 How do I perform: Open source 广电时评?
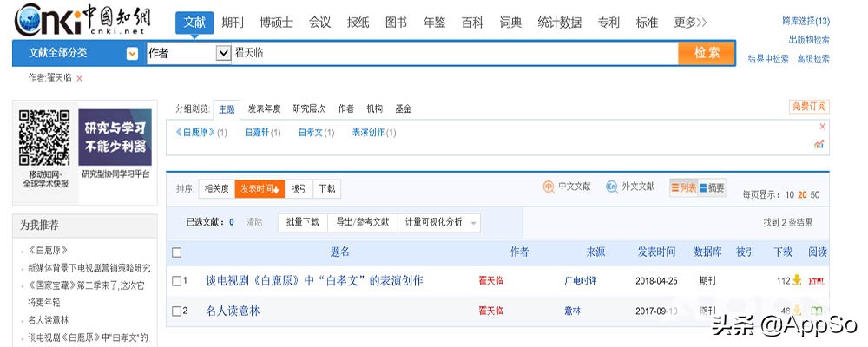[580, 280]
